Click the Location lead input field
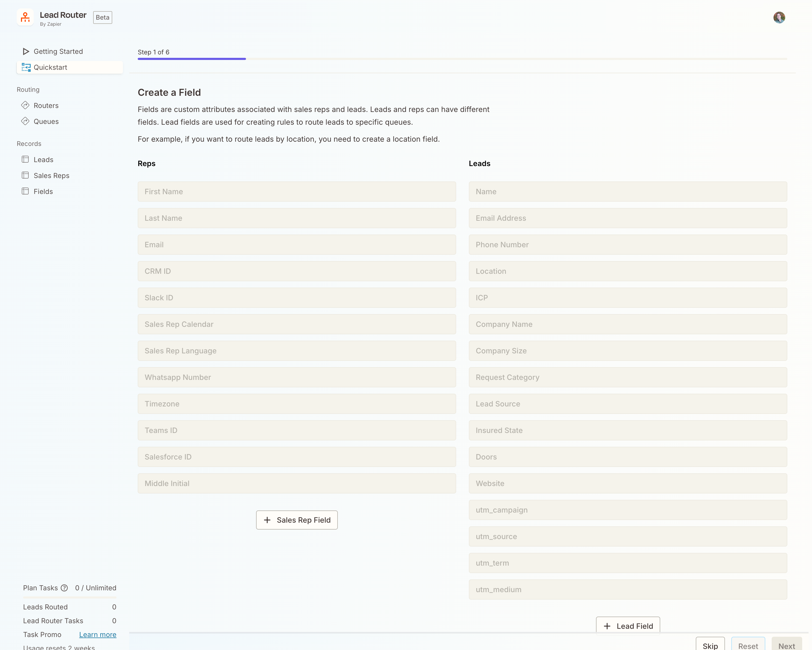Viewport: 812px width, 650px height. (628, 271)
